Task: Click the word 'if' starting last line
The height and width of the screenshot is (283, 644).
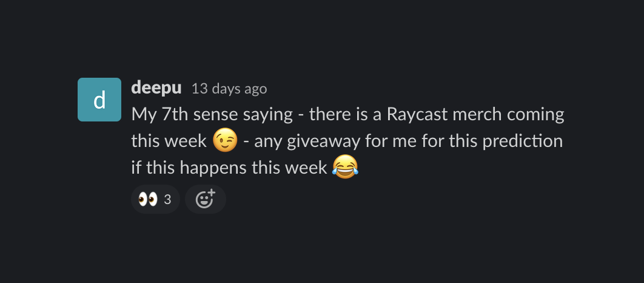Action: pos(136,168)
